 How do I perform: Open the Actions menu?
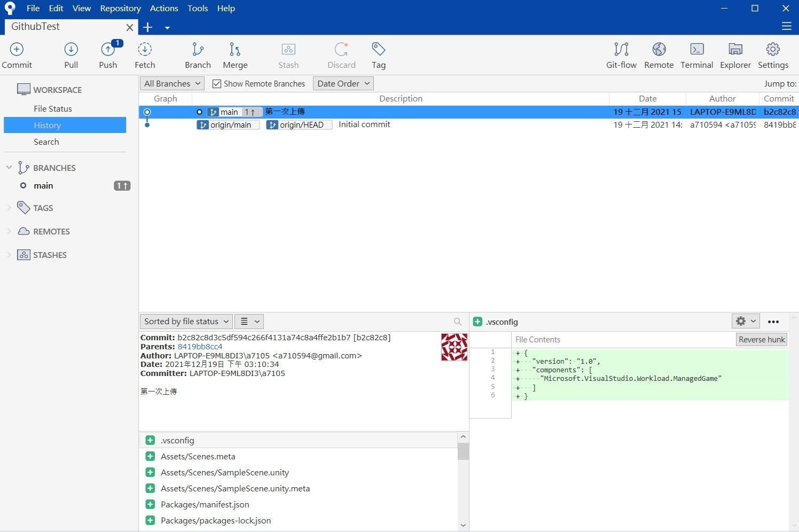coord(164,9)
